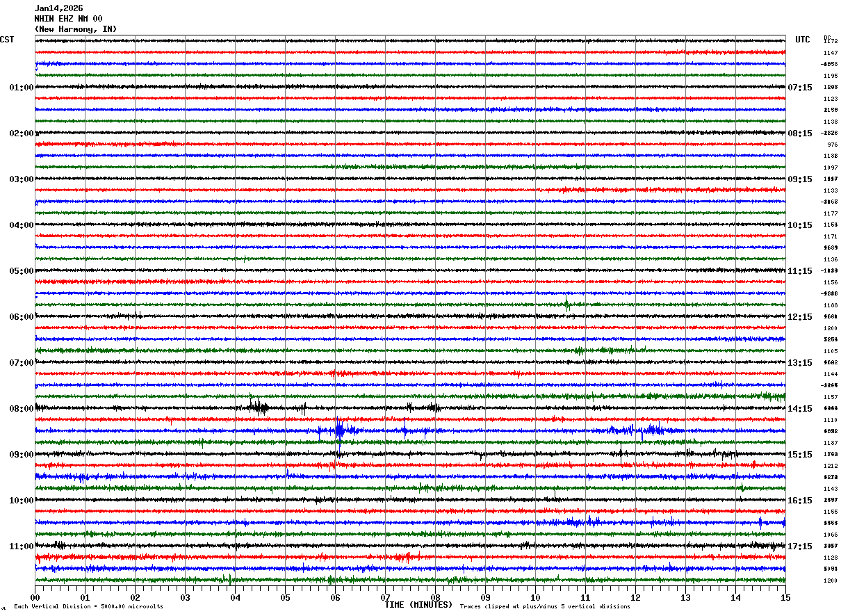Click the 'Each Vertical Division = 5000.00 microvolts' note
The image size is (841, 616).
pos(88,607)
